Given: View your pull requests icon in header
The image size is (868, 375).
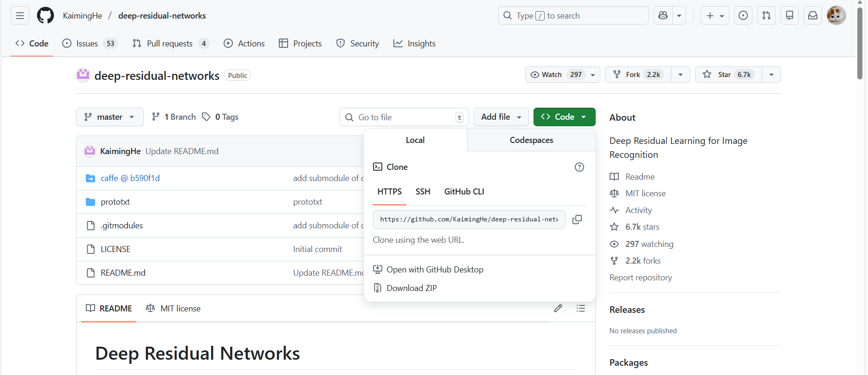Looking at the screenshot, I should tap(766, 16).
